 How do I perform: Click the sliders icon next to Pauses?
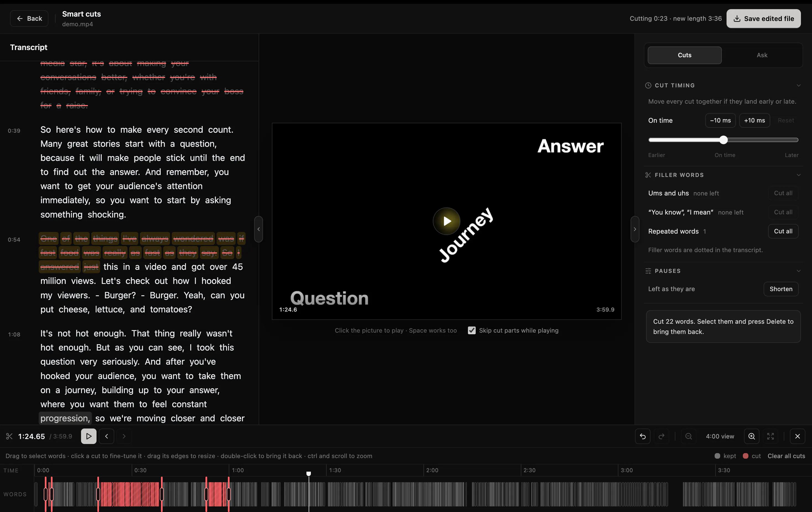pos(648,271)
